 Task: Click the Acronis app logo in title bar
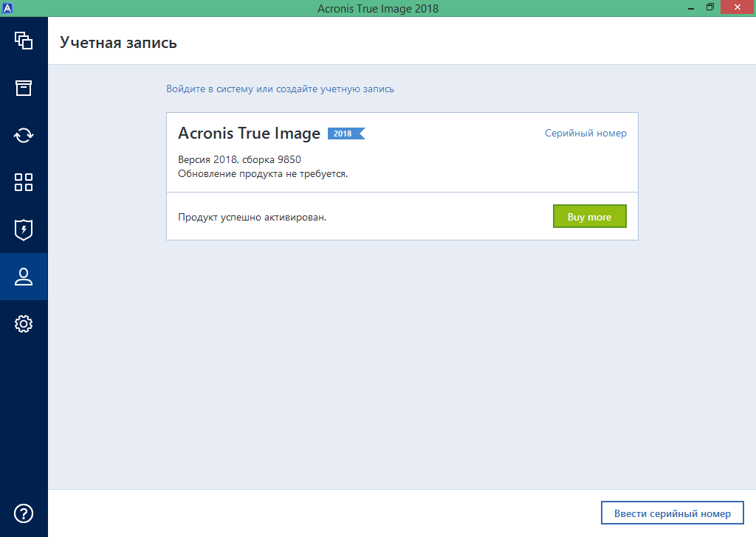pyautogui.click(x=7, y=7)
